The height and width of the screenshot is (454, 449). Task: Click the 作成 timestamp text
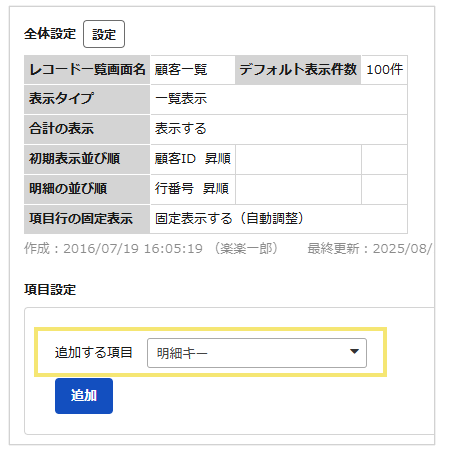pyautogui.click(x=151, y=249)
